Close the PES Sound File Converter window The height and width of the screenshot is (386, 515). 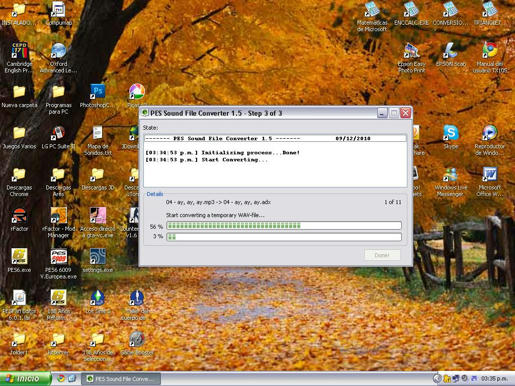click(406, 113)
